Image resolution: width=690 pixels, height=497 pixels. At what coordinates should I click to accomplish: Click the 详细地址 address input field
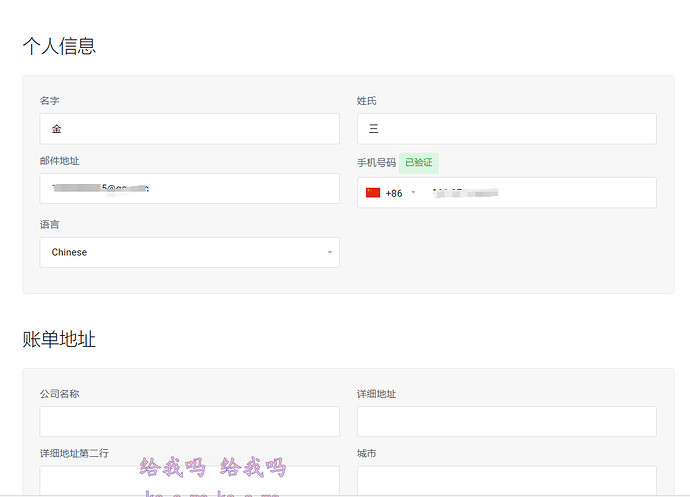[507, 421]
